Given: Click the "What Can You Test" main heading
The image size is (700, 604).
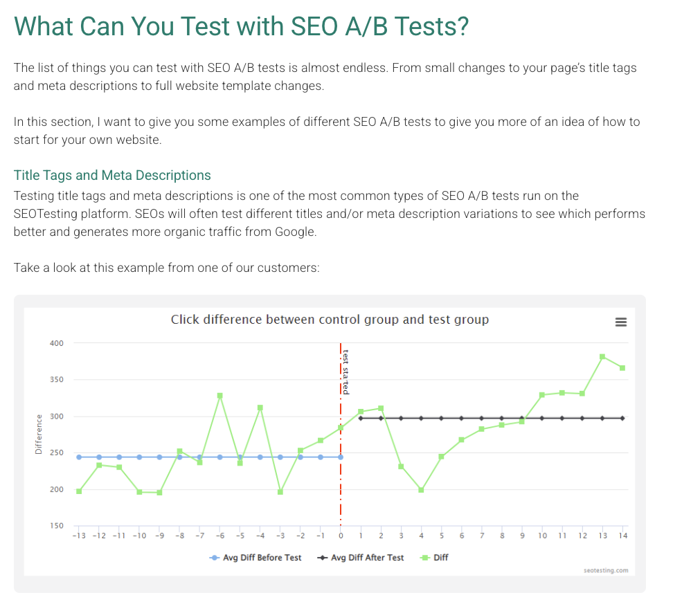Looking at the screenshot, I should (x=241, y=26).
